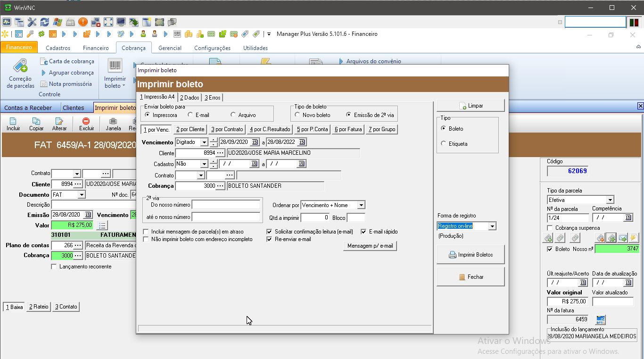Image resolution: width=644 pixels, height=359 pixels.
Task: Open the Forma de registro dropdown
Action: [x=492, y=226]
